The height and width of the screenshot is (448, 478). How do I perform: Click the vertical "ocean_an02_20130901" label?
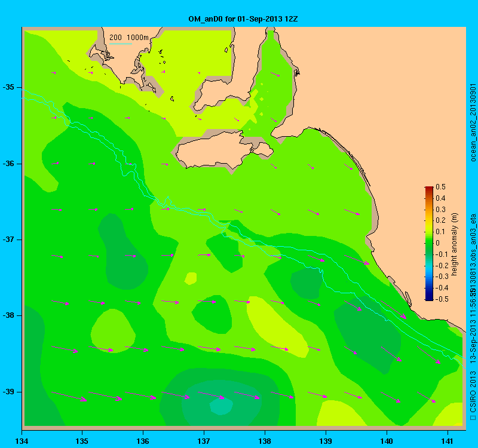(473, 122)
